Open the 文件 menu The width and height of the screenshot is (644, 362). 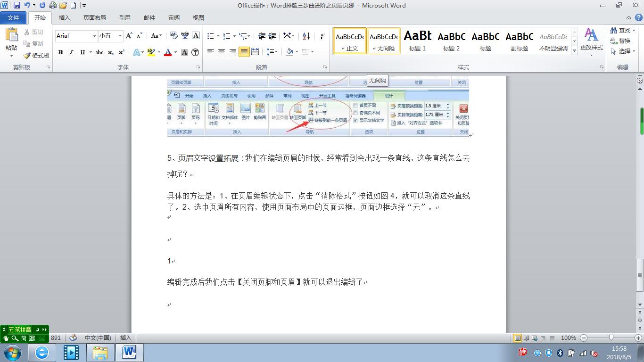coord(14,17)
